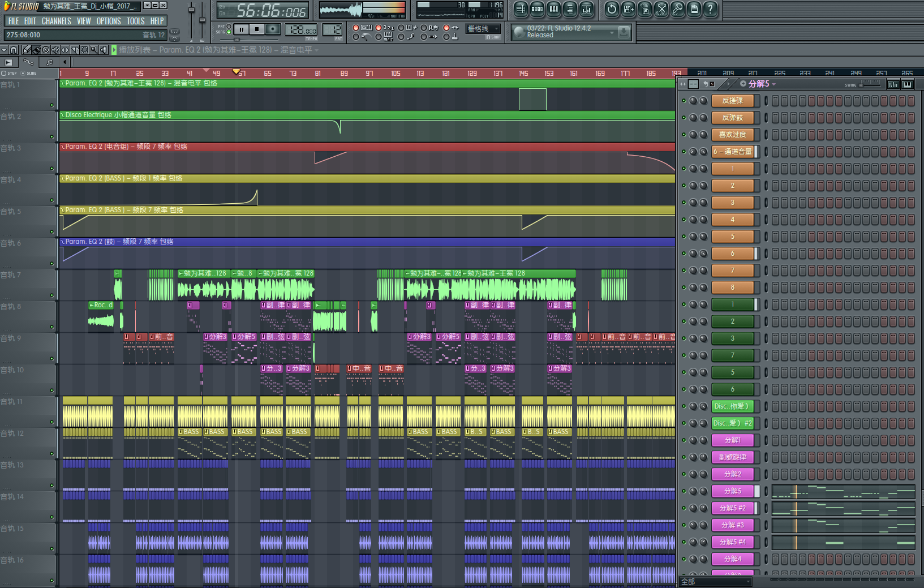924x588 pixels.
Task: Mute the 反弹鼓 channel
Action: [x=684, y=118]
